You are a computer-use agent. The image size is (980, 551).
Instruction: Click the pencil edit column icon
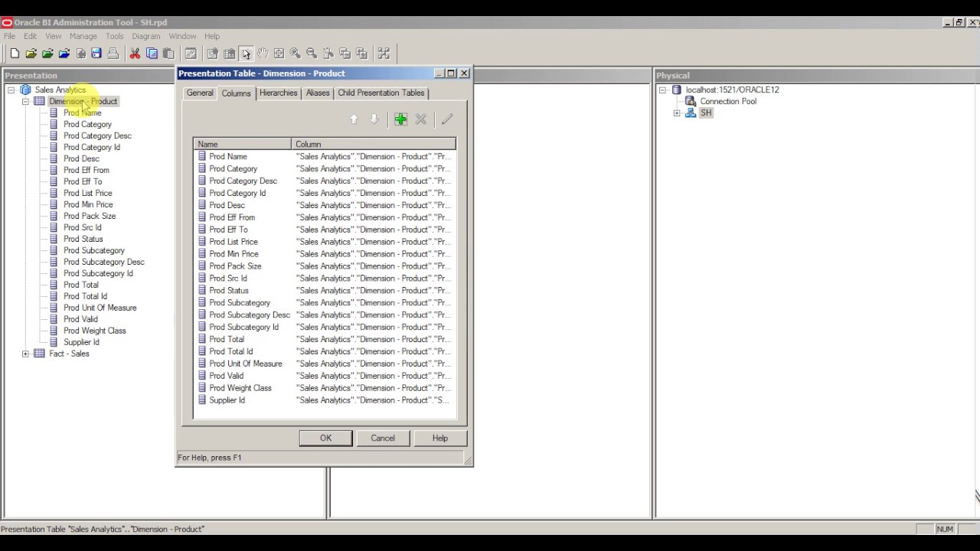pos(447,119)
